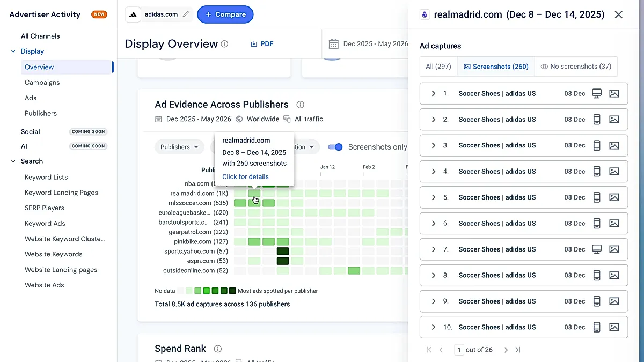This screenshot has height=362, width=644.
Task: Close the realmadrid.com details panel
Action: tap(619, 14)
